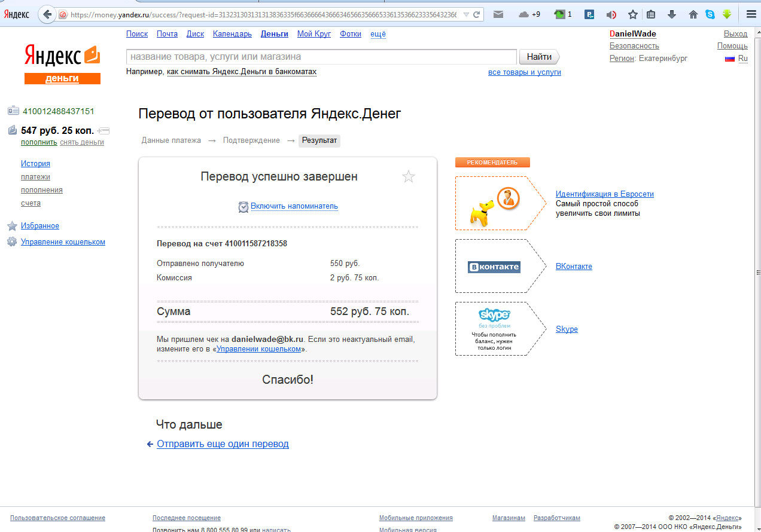The width and height of the screenshot is (761, 532).
Task: Open the Поиск service link
Action: (x=137, y=34)
